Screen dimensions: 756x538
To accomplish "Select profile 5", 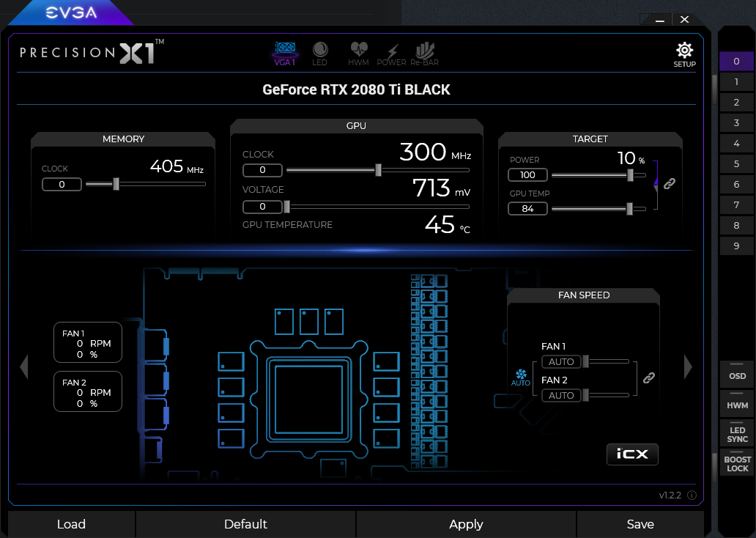I will [736, 163].
